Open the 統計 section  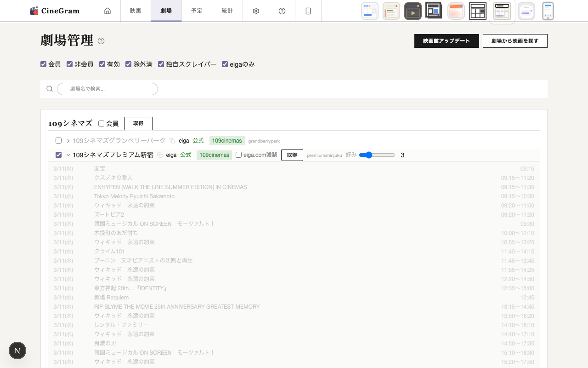pyautogui.click(x=227, y=11)
